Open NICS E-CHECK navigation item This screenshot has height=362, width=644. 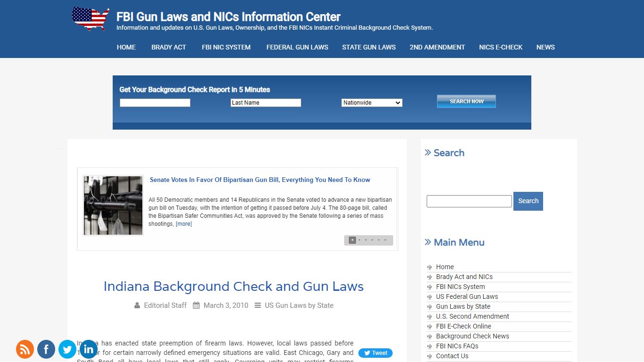(501, 47)
